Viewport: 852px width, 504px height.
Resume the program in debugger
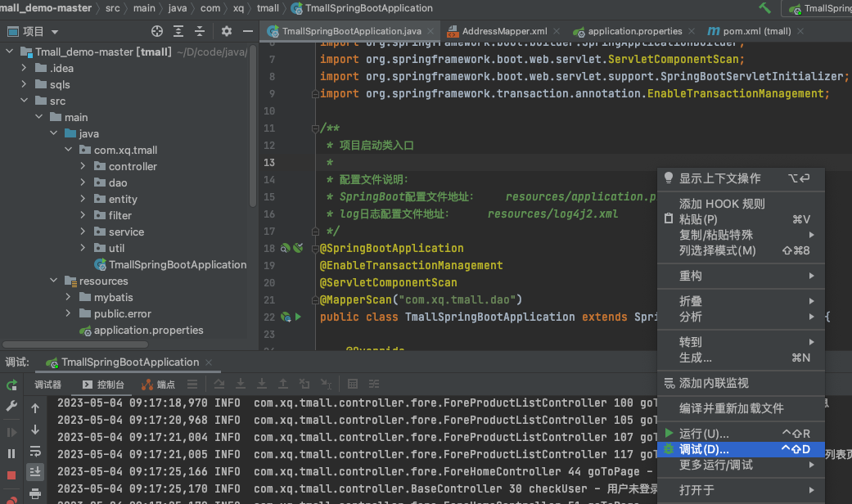pos(11,432)
